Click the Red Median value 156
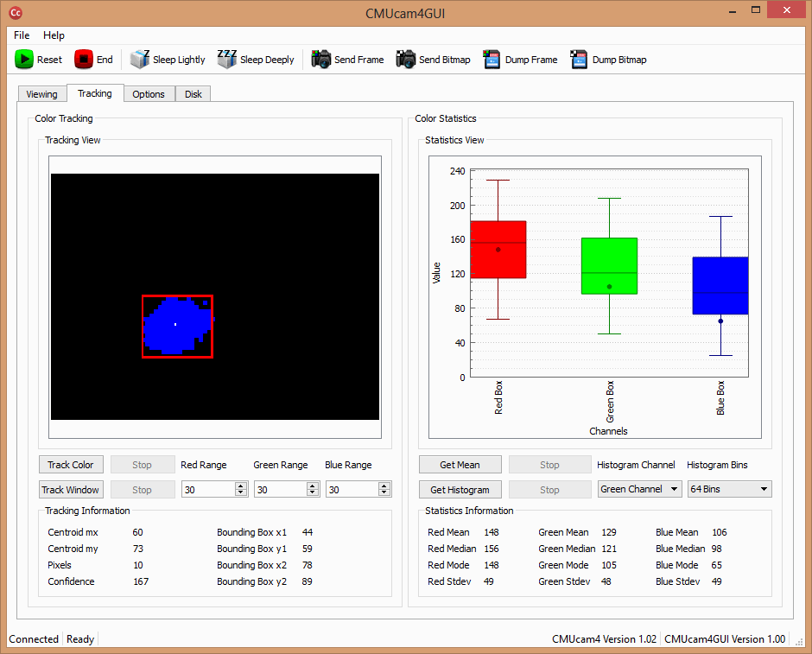This screenshot has width=812, height=654. 492,549
